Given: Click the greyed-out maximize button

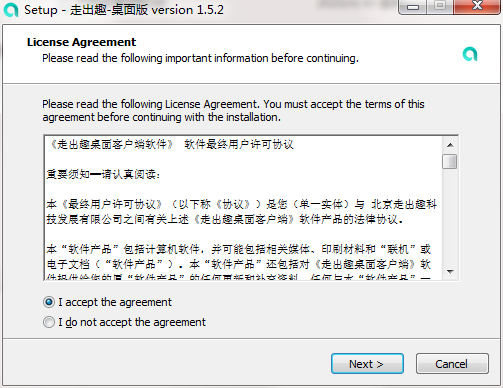Looking at the screenshot, I should tap(440, 6).
